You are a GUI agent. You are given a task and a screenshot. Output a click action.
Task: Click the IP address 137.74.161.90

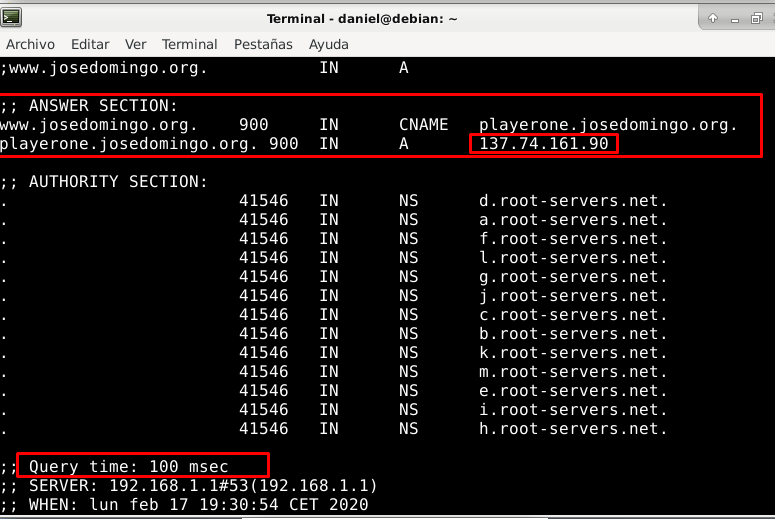pyautogui.click(x=543, y=144)
